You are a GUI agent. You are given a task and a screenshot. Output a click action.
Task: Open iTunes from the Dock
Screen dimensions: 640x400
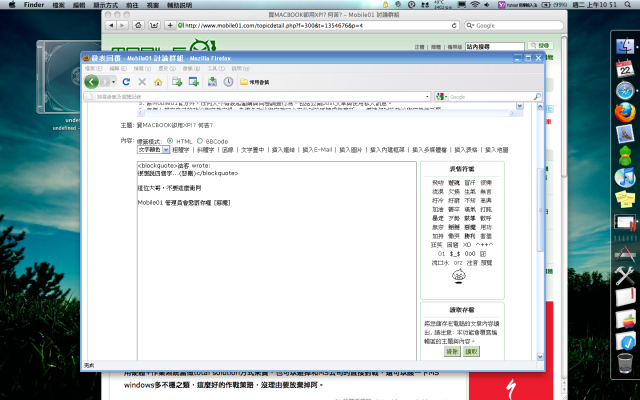coord(625,178)
